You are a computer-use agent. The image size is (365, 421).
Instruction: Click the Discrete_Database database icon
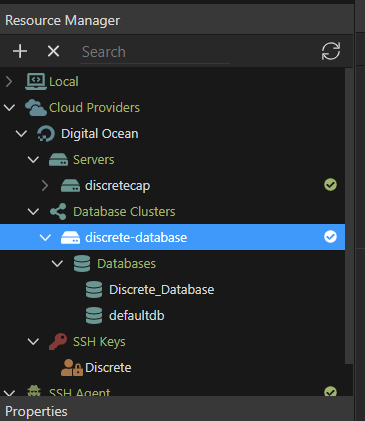pyautogui.click(x=94, y=290)
